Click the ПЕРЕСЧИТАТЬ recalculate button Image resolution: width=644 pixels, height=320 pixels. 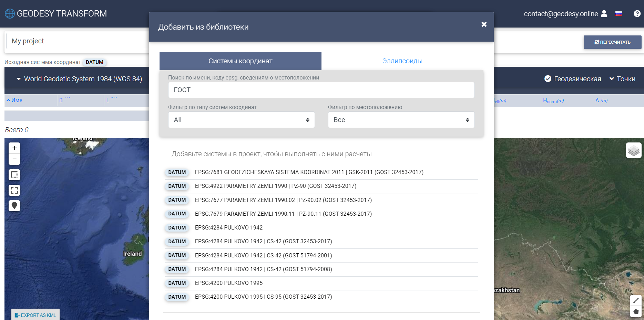coord(612,42)
